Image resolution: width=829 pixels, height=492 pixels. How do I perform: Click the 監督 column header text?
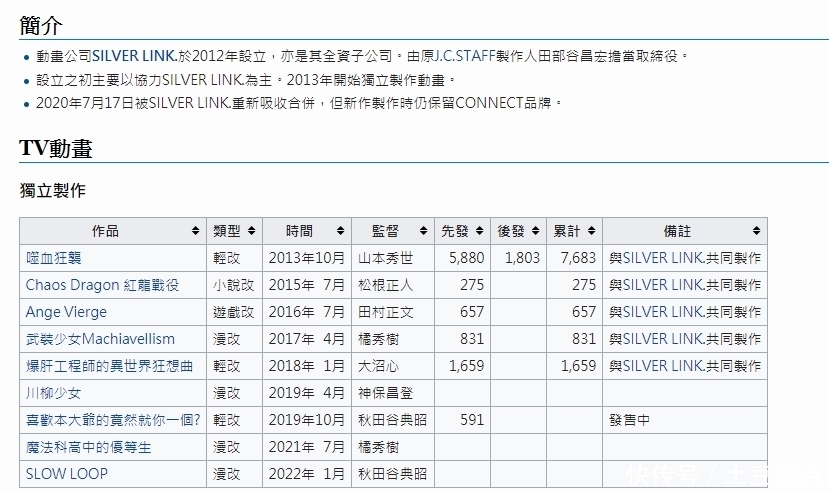(385, 231)
